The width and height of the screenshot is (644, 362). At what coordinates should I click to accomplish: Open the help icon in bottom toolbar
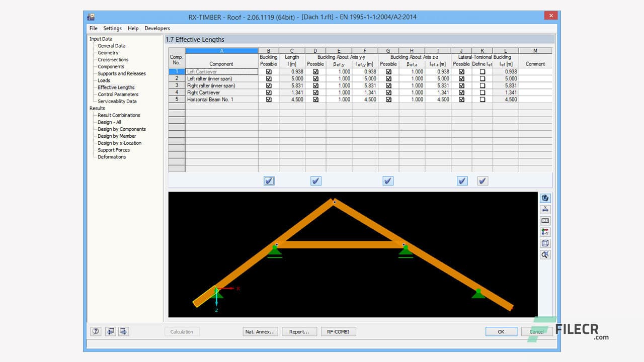pos(96,331)
